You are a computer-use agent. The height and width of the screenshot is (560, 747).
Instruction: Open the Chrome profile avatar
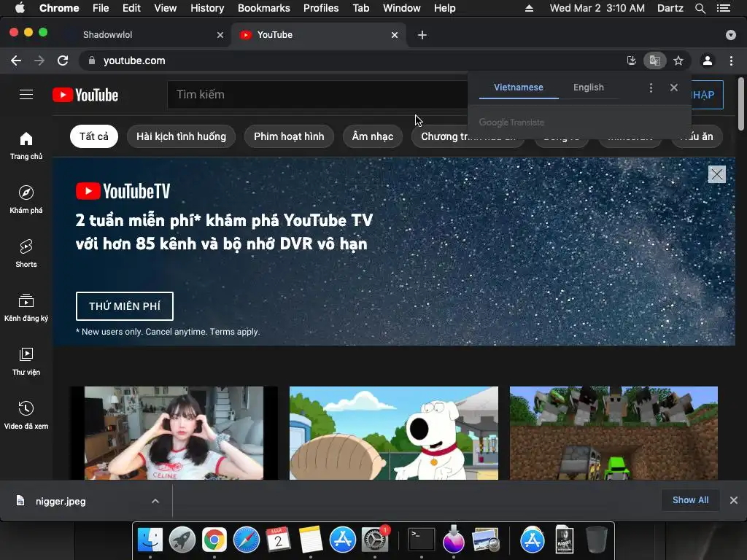click(x=708, y=61)
